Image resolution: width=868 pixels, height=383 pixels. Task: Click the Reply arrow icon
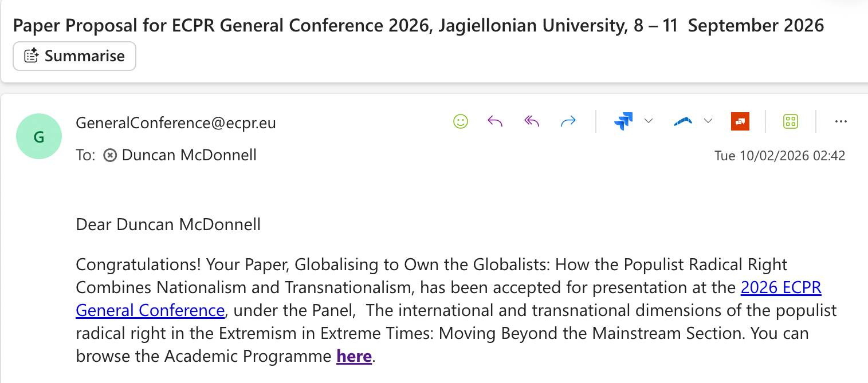[x=495, y=121]
